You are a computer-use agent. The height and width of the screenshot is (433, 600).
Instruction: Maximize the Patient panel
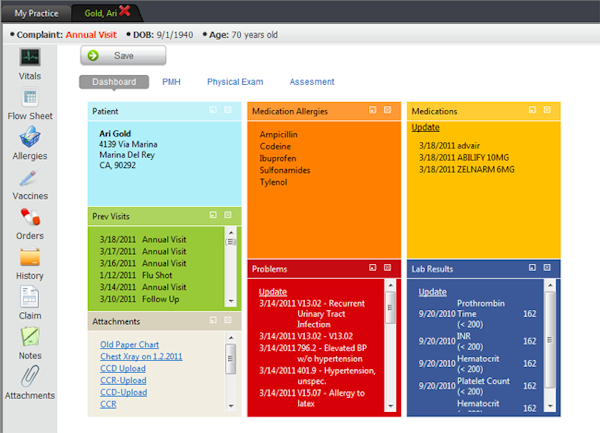(x=213, y=110)
